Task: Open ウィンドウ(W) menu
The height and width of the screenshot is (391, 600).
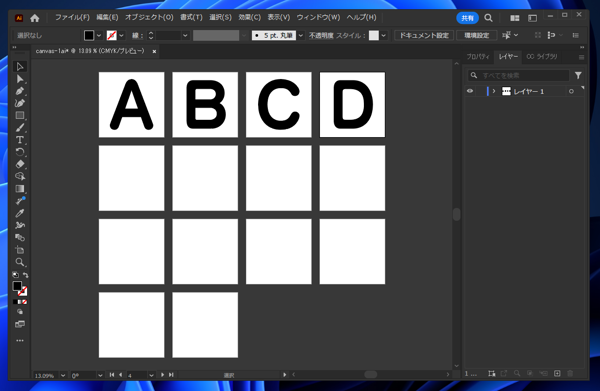Action: pos(318,18)
